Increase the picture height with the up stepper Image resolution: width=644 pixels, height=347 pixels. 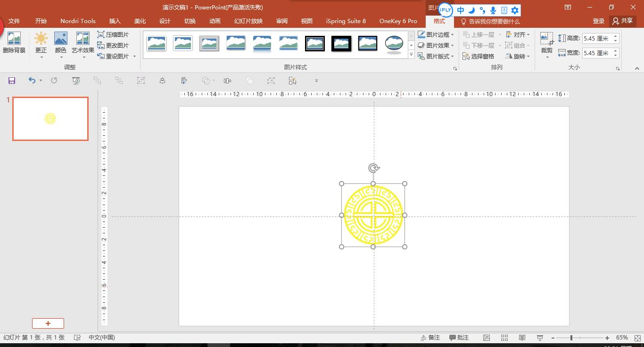[616, 36]
